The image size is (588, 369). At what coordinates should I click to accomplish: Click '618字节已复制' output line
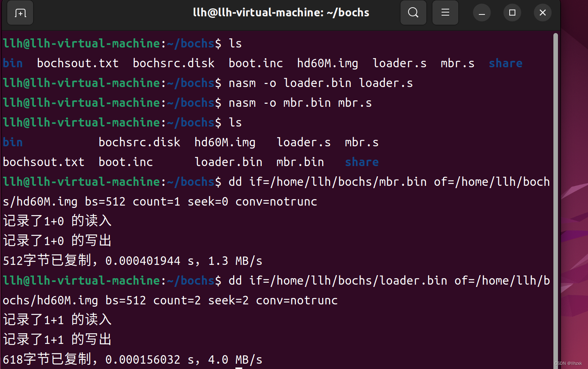[133, 359]
